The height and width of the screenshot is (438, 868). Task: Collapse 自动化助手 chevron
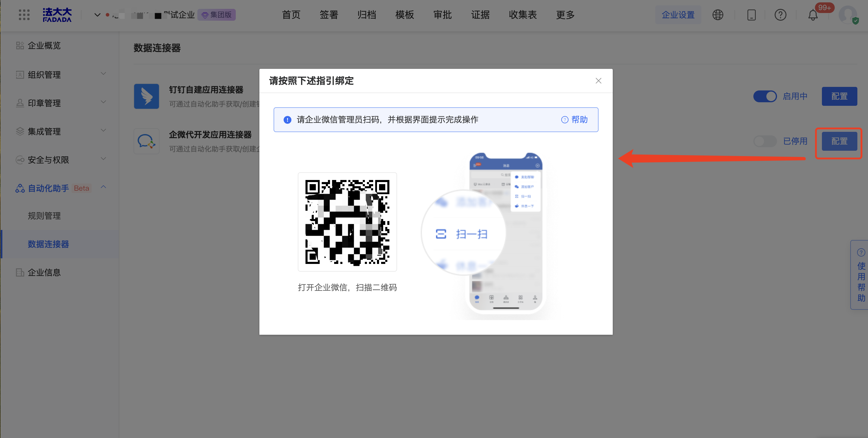pyautogui.click(x=103, y=187)
